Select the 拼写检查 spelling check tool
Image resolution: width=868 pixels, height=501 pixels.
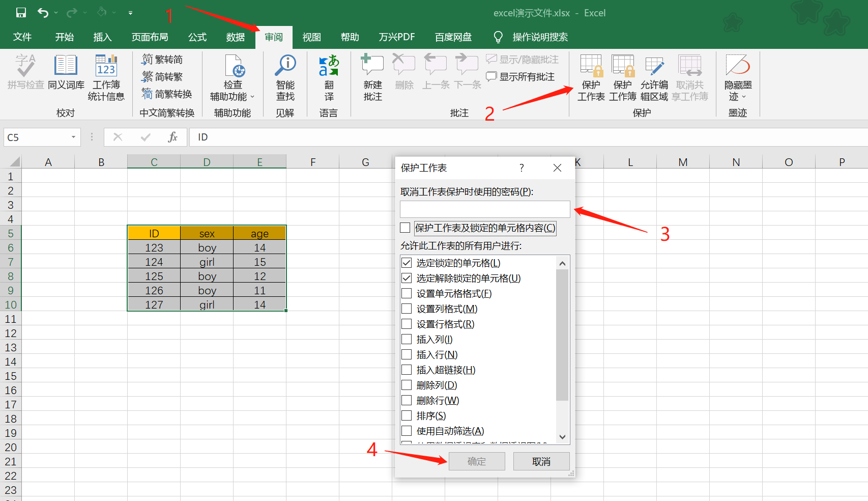25,76
